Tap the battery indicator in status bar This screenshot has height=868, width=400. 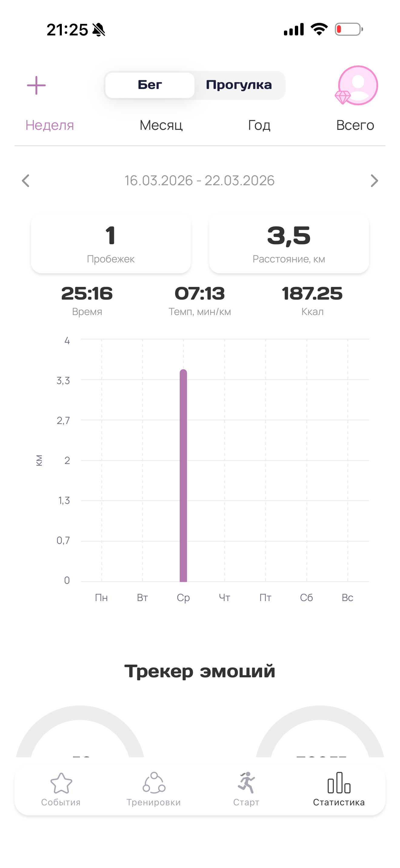point(349,29)
